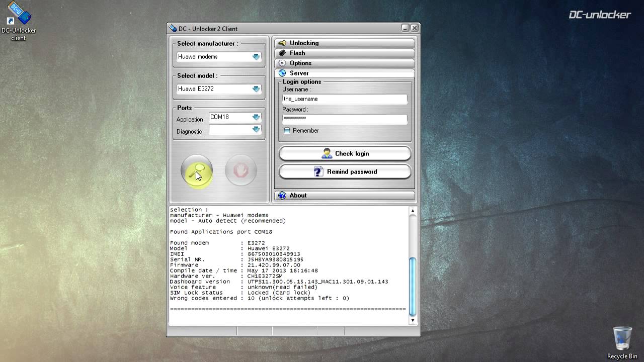Click the magnifier detect modem button
Image resolution: width=644 pixels, height=362 pixels.
tap(197, 171)
